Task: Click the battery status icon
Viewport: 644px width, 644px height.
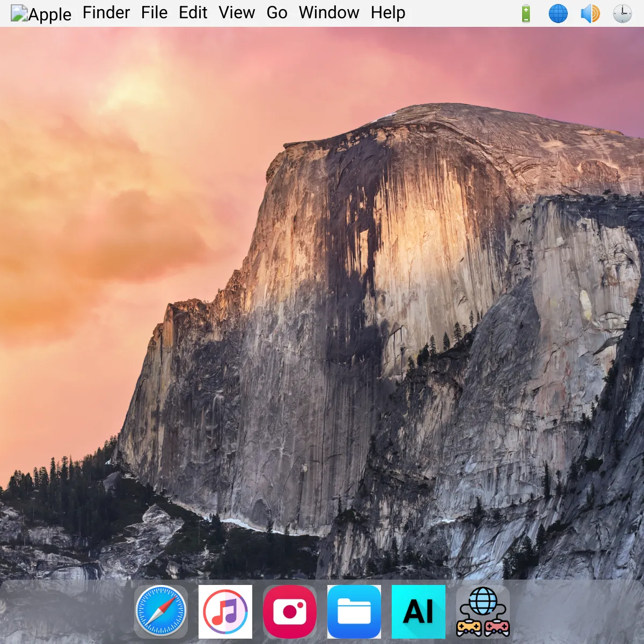Action: coord(526,13)
